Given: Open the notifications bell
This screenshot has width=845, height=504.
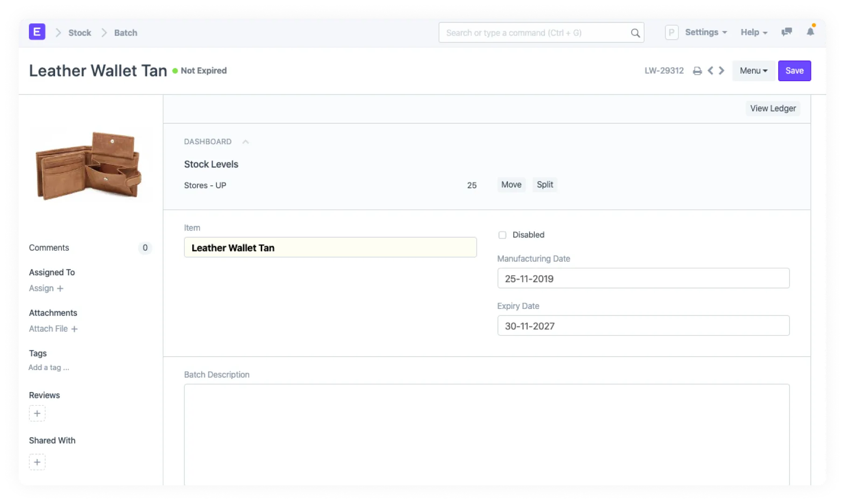Looking at the screenshot, I should [x=810, y=32].
